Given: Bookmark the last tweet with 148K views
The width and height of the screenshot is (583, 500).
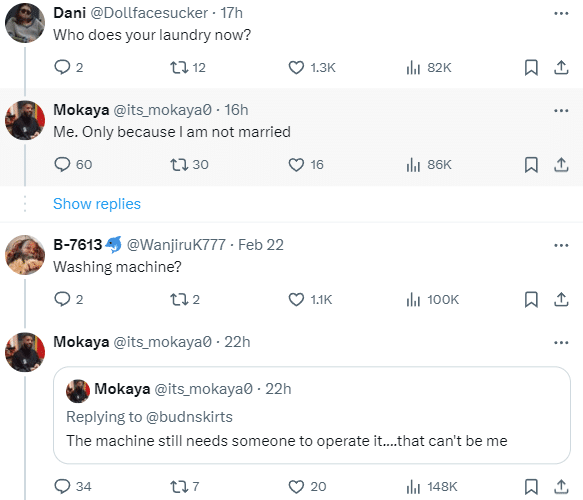Looking at the screenshot, I should (x=531, y=487).
